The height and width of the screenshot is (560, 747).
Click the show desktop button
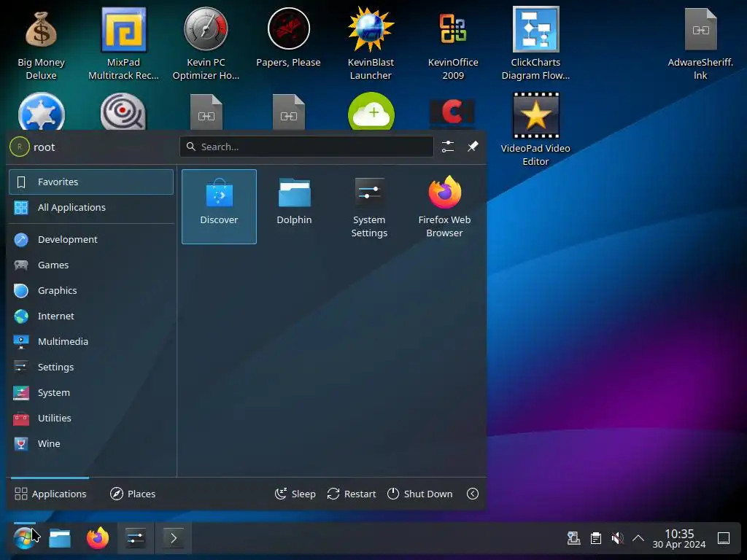pos(724,539)
